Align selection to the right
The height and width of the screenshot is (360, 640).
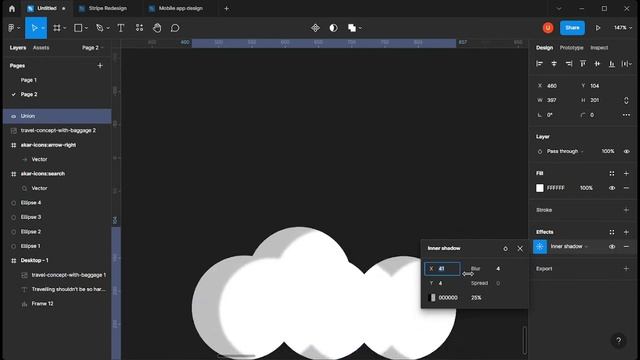[569, 64]
